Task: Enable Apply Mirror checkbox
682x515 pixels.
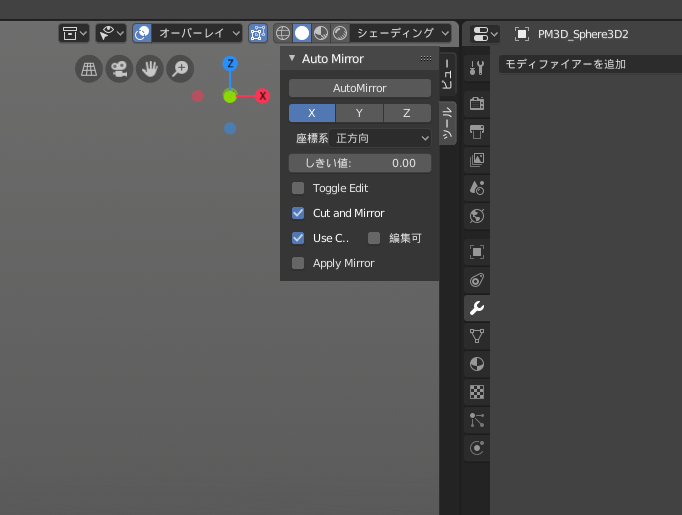Action: click(x=298, y=263)
